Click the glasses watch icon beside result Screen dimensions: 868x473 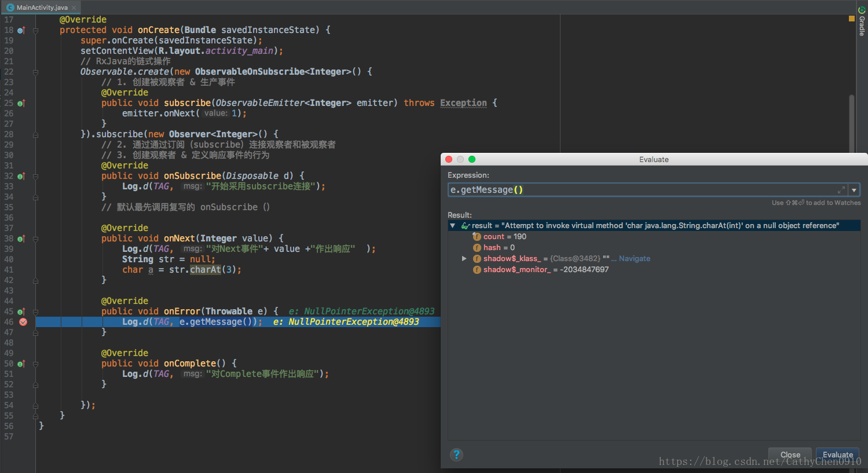465,226
